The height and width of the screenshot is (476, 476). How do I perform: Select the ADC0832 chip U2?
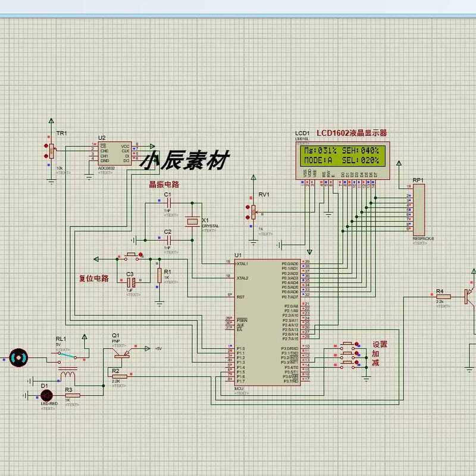click(x=115, y=154)
